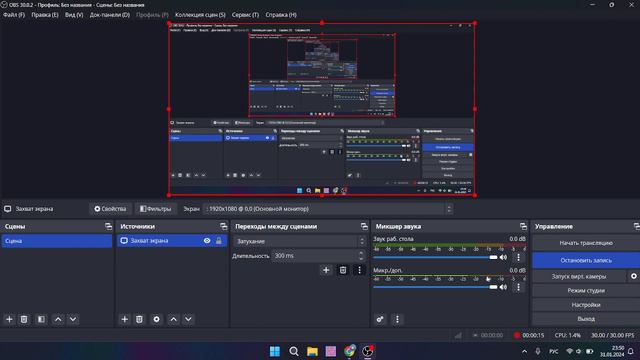
Task: Click the Stop Recording button
Action: click(586, 260)
